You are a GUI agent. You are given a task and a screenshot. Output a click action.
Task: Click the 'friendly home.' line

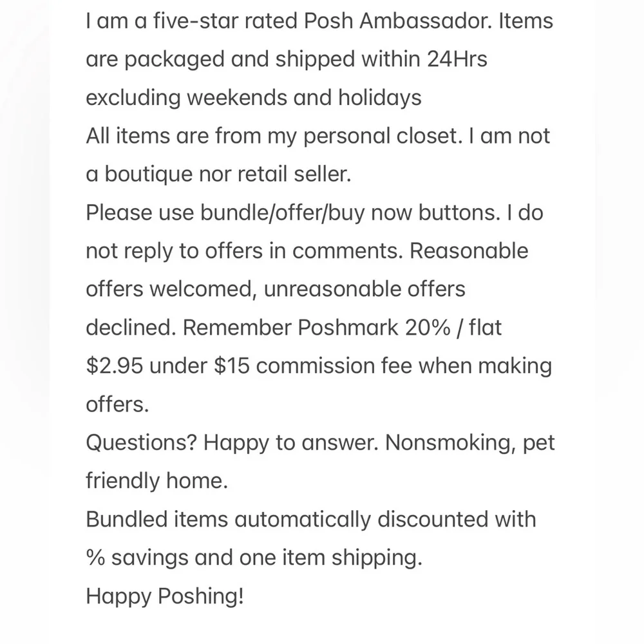click(x=156, y=481)
